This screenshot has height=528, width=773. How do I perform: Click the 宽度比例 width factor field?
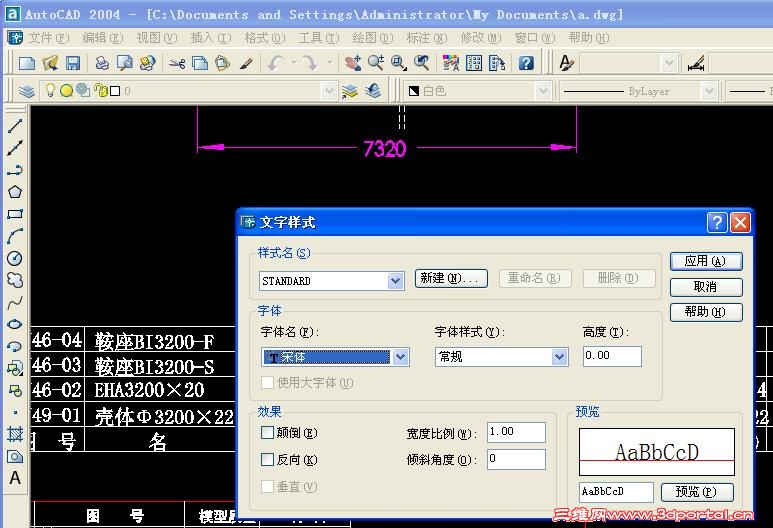(x=516, y=432)
